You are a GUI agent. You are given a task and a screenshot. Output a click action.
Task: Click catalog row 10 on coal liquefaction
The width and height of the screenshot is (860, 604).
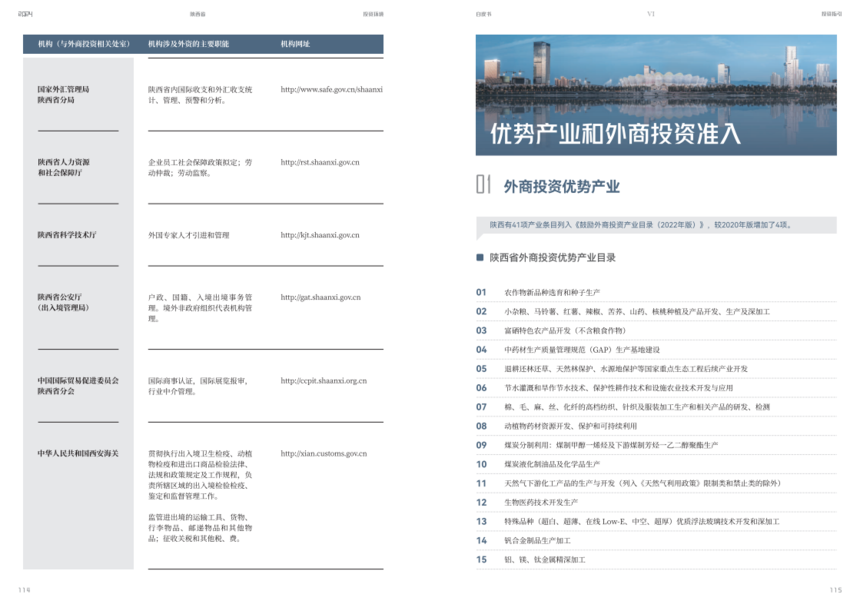(x=656, y=464)
